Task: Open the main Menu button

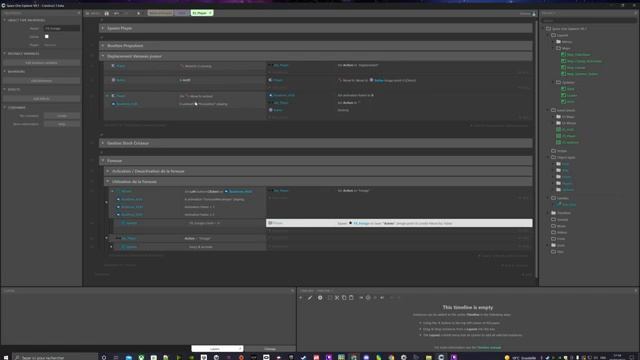Action: (93, 13)
